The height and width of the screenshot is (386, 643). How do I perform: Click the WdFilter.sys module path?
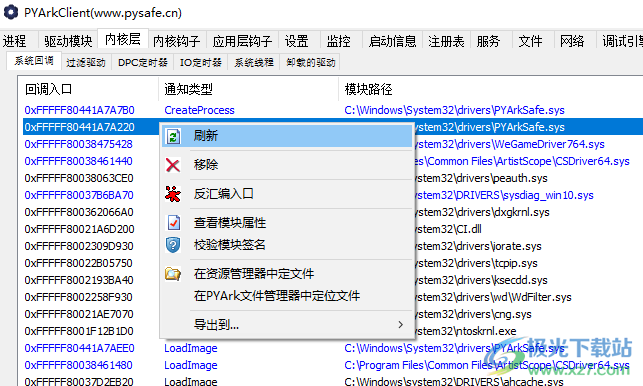tap(493, 297)
